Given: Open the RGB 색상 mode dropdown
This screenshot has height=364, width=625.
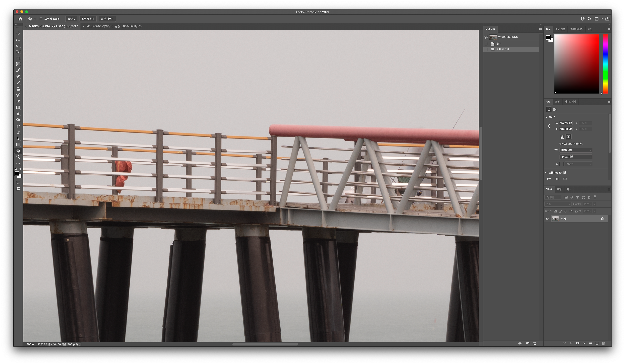Looking at the screenshot, I should pyautogui.click(x=576, y=150).
